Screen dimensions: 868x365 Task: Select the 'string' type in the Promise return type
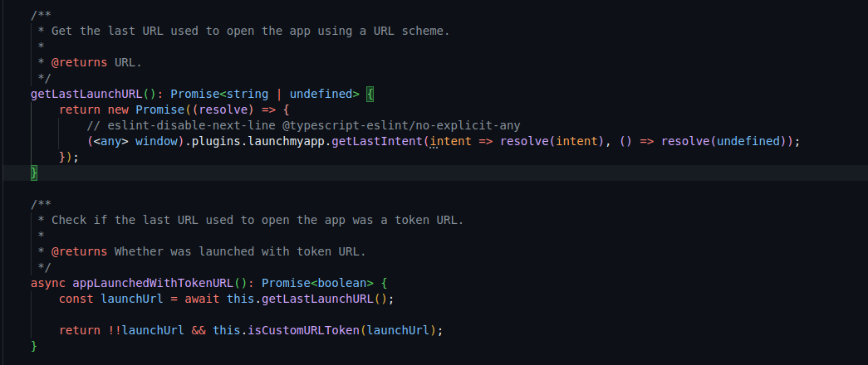pos(248,94)
